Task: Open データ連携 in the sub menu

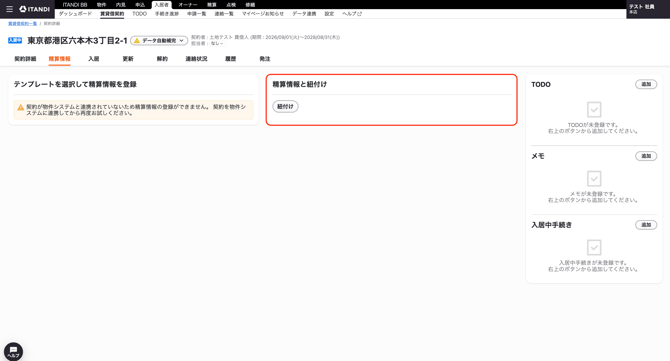Action: 304,14
